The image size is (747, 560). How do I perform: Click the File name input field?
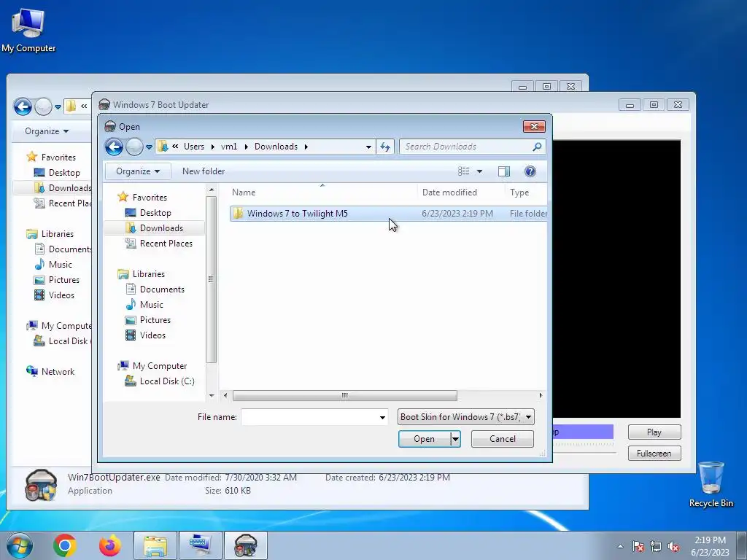[309, 417]
